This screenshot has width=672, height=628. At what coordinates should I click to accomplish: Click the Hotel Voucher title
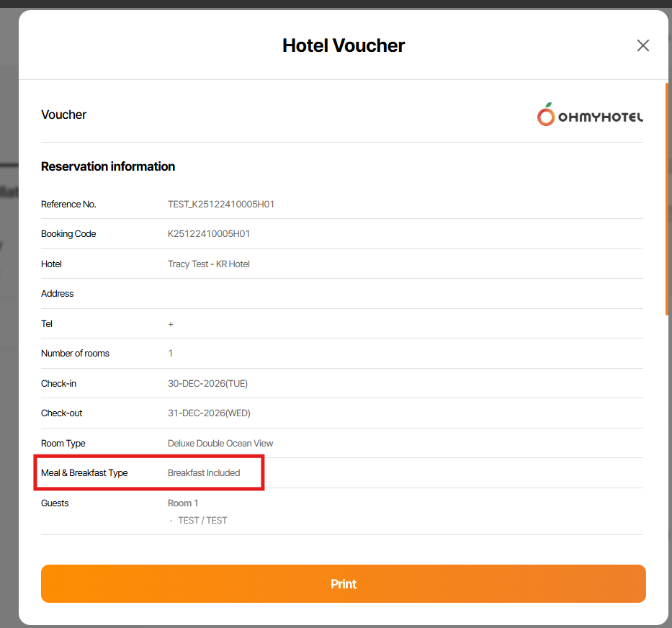coord(344,45)
